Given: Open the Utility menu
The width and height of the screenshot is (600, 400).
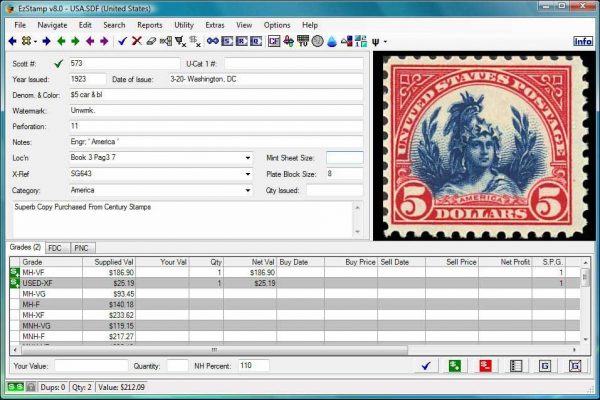Looking at the screenshot, I should pyautogui.click(x=183, y=24).
